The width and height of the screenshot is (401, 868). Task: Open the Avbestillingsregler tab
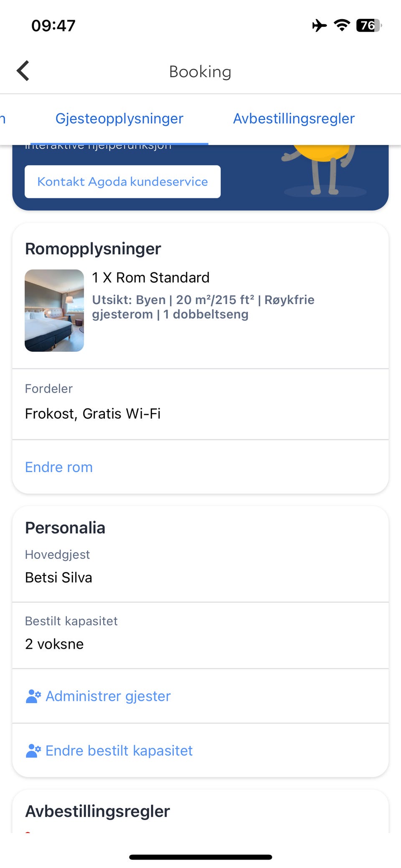(294, 119)
